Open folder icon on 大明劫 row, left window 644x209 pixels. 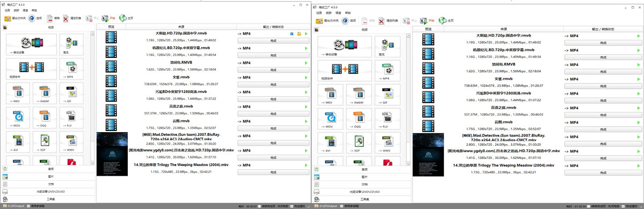point(299,34)
